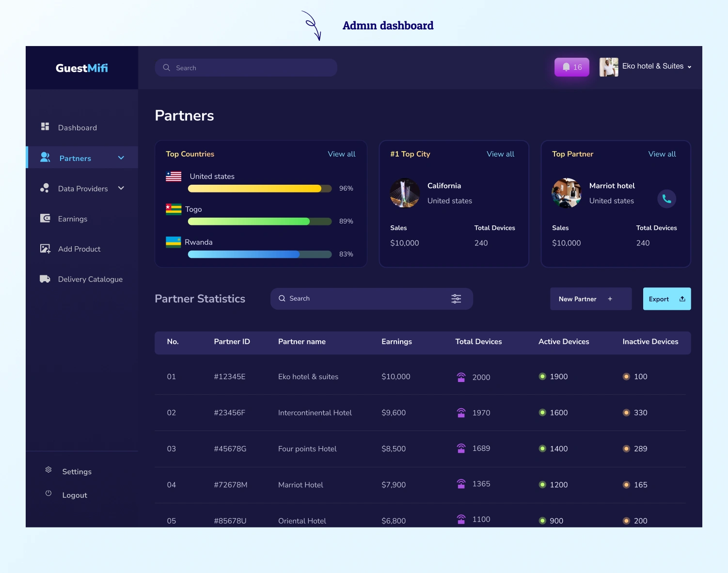Click the Marriot hotel thumbnail
Viewport: 728px width, 573px height.
tap(567, 193)
